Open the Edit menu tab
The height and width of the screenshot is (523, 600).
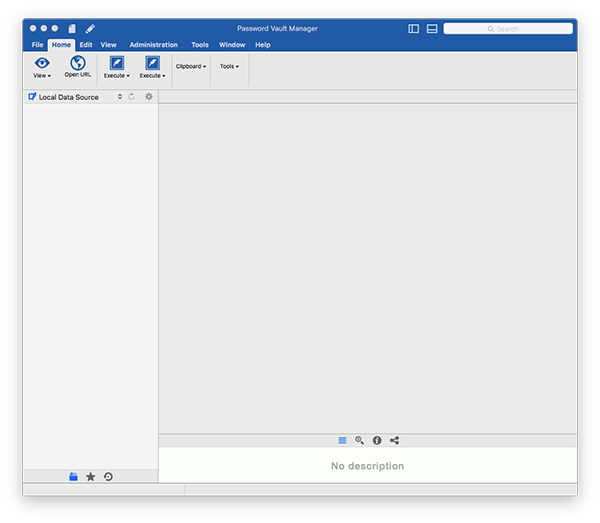coord(86,45)
